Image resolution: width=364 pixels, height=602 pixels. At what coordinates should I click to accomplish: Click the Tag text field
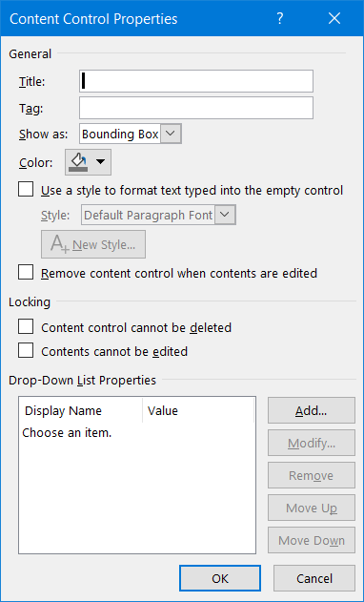click(196, 108)
